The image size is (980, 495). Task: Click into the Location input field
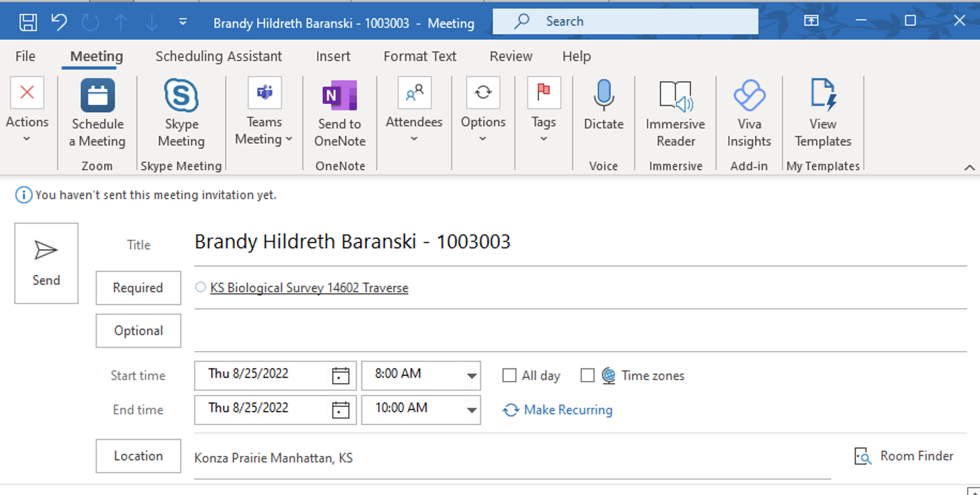coord(510,459)
